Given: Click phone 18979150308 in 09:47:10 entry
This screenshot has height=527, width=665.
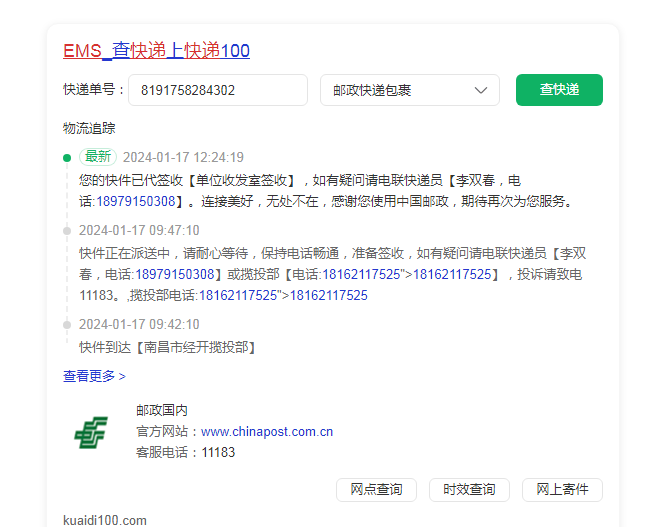Looking at the screenshot, I should point(175,274).
